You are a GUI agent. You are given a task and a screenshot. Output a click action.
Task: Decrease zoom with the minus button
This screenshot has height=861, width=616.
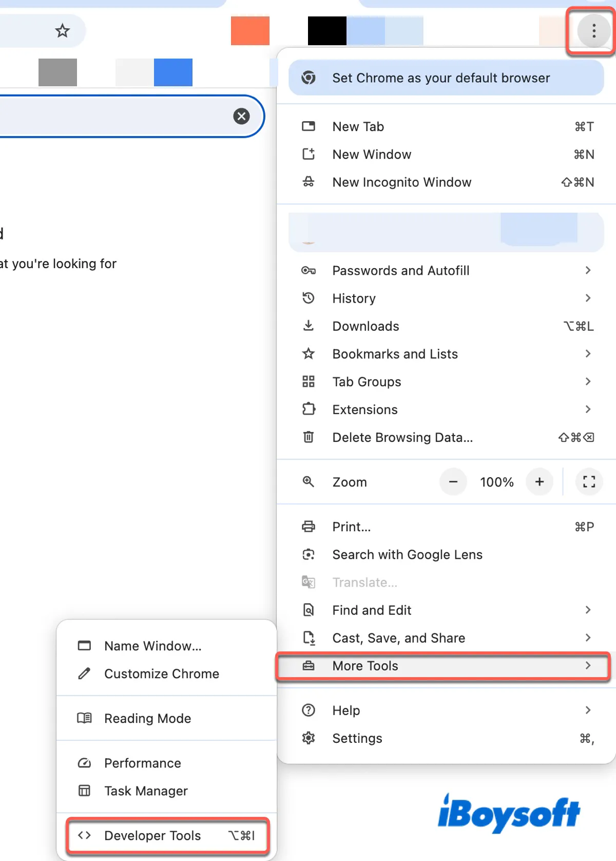pos(453,481)
